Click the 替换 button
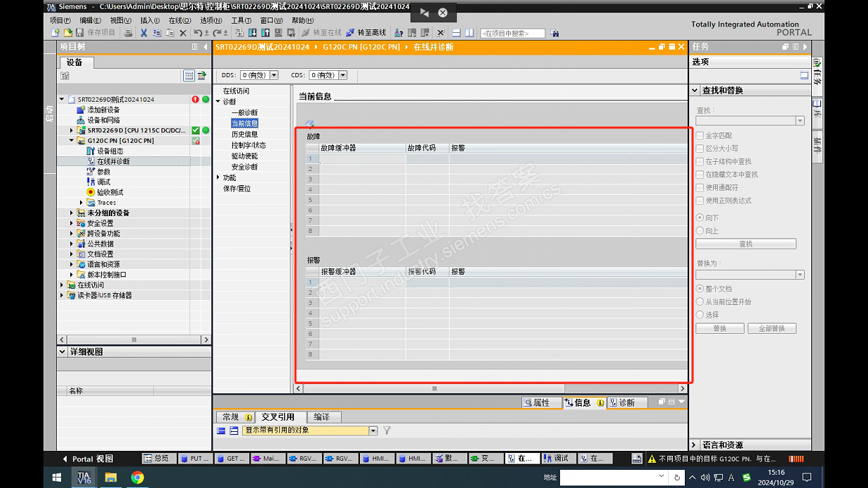The image size is (868, 488). pyautogui.click(x=720, y=328)
